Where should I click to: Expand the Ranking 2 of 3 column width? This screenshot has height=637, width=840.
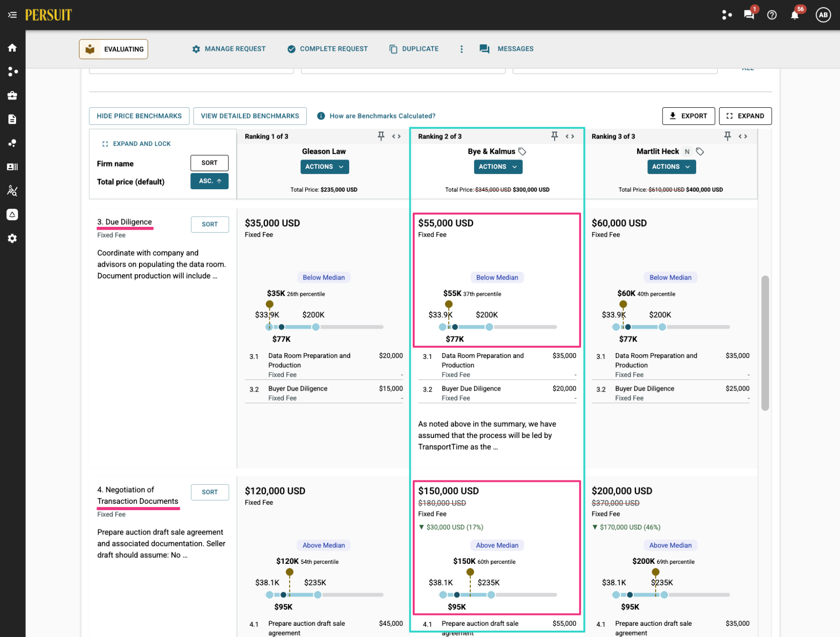pos(570,137)
